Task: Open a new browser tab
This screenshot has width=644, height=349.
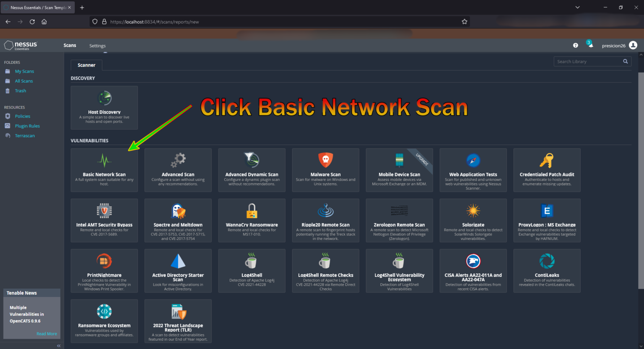Action: [x=82, y=8]
